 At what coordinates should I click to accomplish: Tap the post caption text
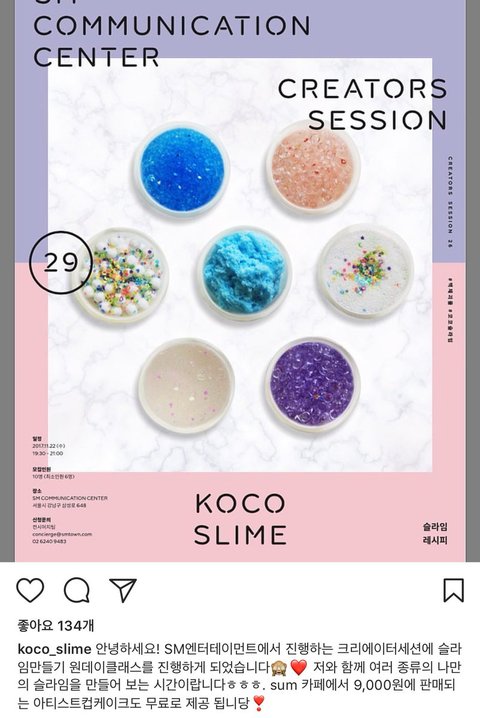coord(240,675)
